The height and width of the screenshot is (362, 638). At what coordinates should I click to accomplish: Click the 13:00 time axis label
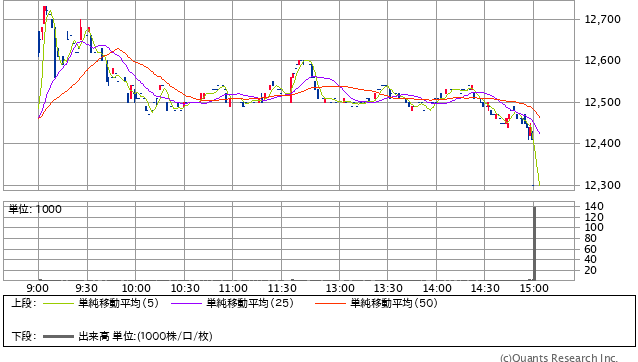click(x=340, y=288)
